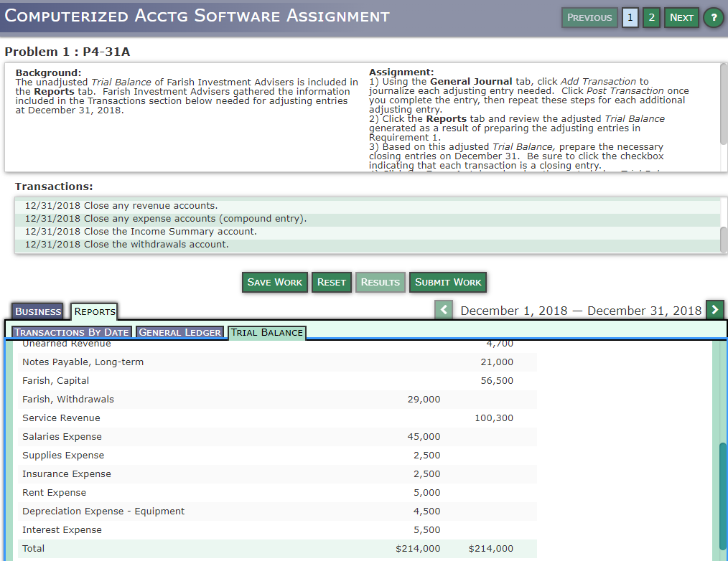Select problem page 1

tap(630, 18)
